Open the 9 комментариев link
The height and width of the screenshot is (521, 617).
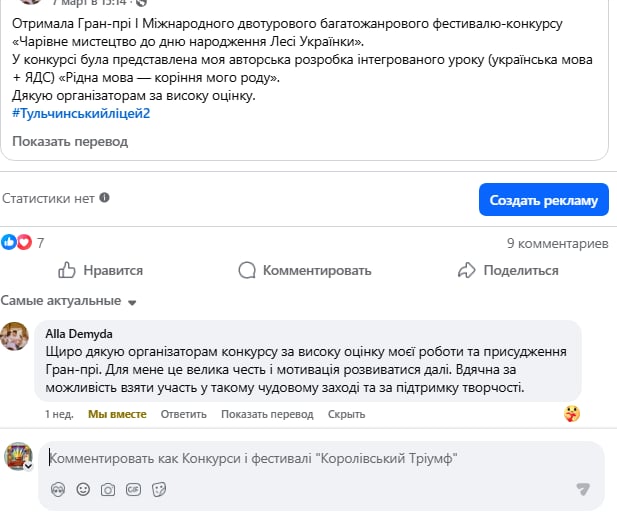coord(557,243)
